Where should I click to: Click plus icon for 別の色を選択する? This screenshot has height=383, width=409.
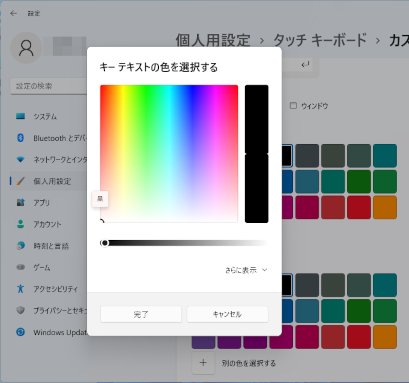[x=203, y=363]
